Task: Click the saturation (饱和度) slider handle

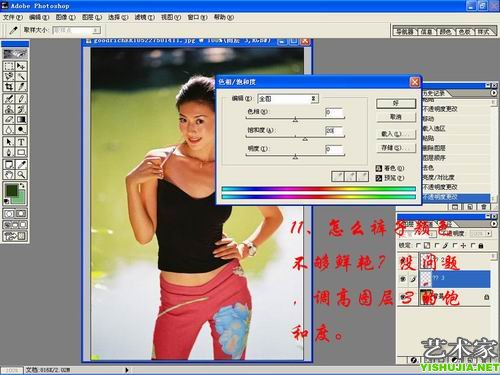Action: pos(305,139)
